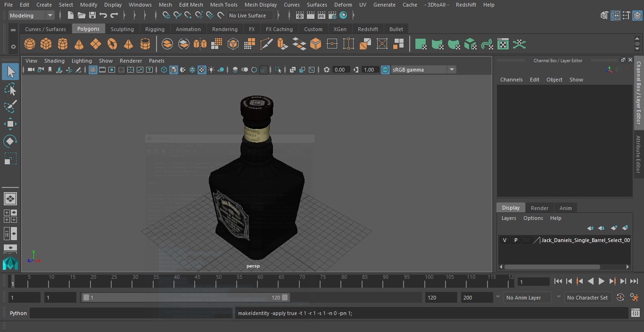Open the Shelf editor gear icon

pyautogui.click(x=13, y=46)
